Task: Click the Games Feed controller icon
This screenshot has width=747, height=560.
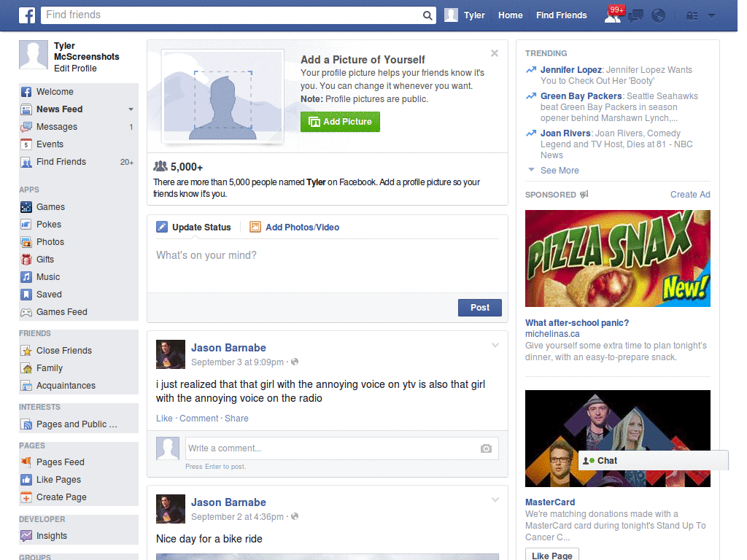Action: [x=26, y=312]
